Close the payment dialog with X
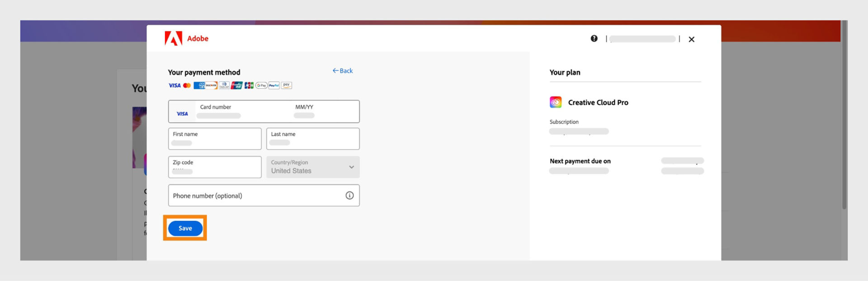This screenshot has height=281, width=868. point(691,39)
